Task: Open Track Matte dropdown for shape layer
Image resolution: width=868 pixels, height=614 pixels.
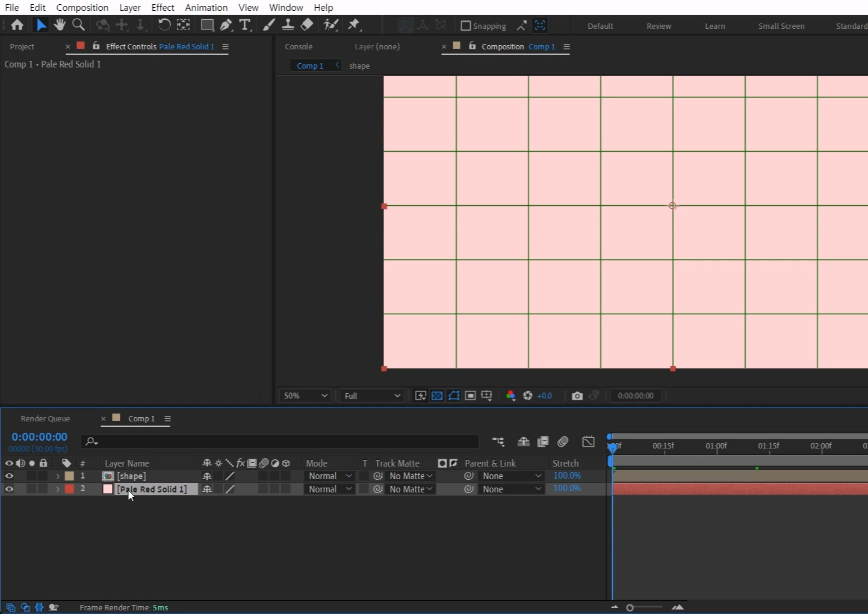Action: tap(411, 476)
